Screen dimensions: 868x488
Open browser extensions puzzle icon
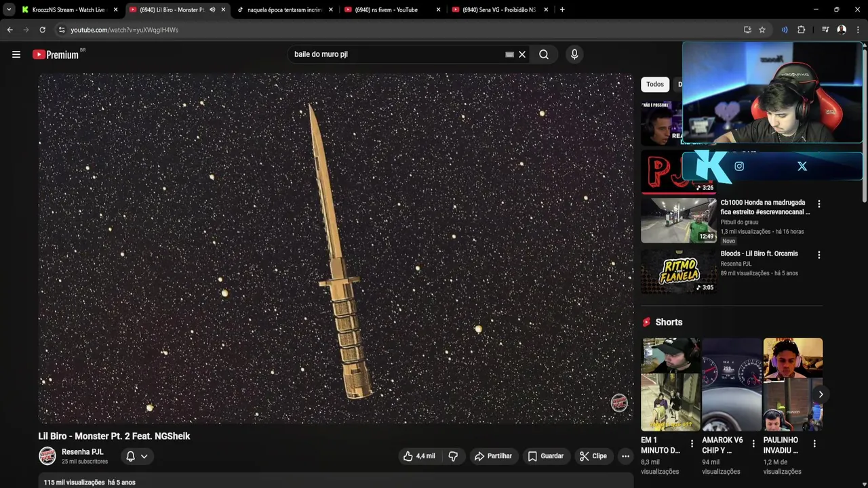pos(801,30)
